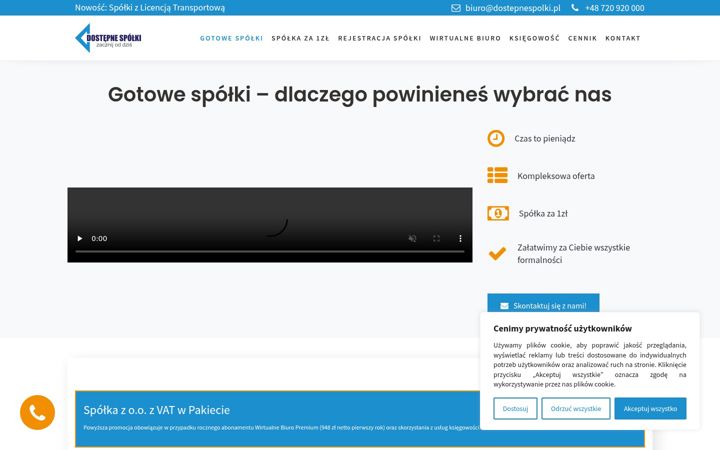Click the Spółka za 1zł feature text
The image size is (720, 450).
coord(543,214)
